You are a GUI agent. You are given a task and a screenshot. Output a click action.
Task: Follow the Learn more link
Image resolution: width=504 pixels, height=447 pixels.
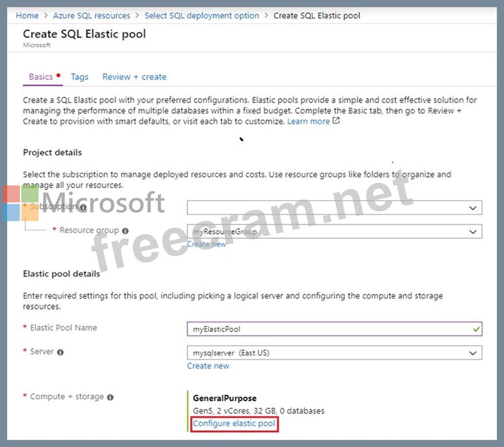pyautogui.click(x=309, y=121)
